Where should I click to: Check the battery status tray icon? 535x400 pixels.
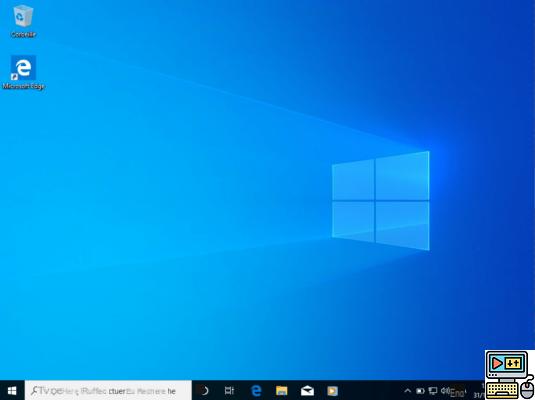[x=420, y=391]
